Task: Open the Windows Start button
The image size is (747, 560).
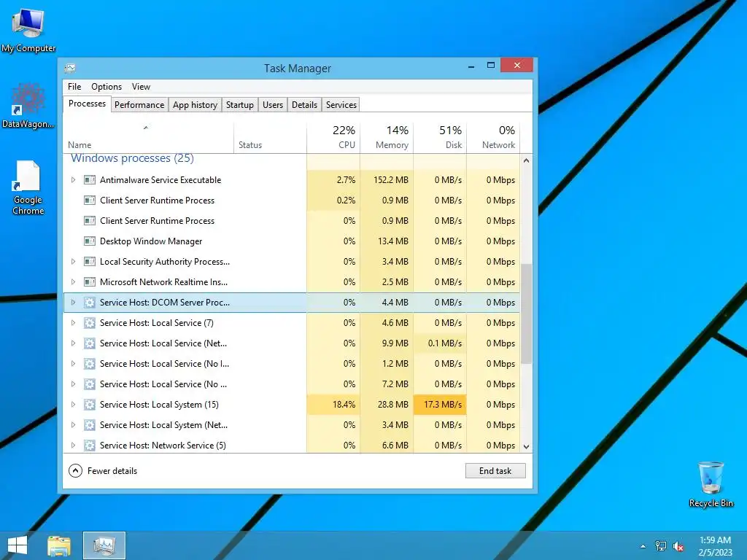Action: tap(18, 545)
